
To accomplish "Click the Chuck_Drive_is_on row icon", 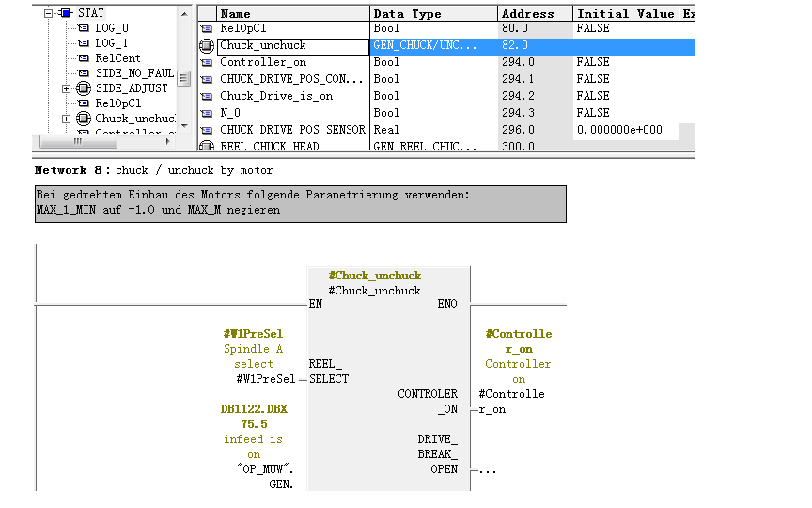I will tap(207, 96).
